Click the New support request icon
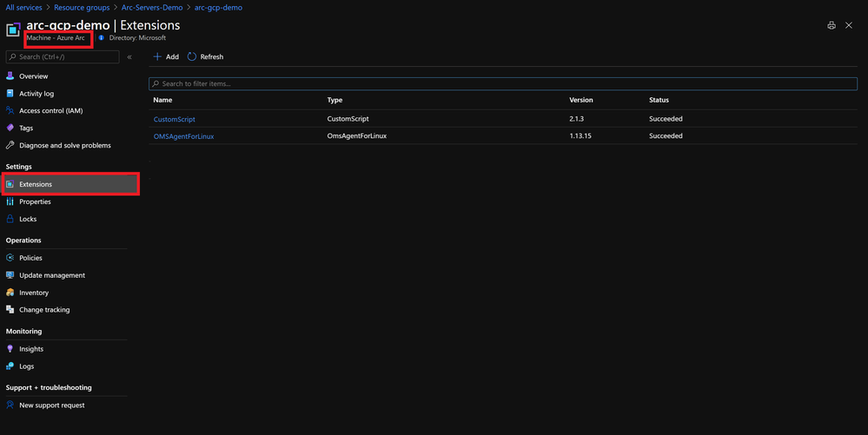 coord(10,405)
